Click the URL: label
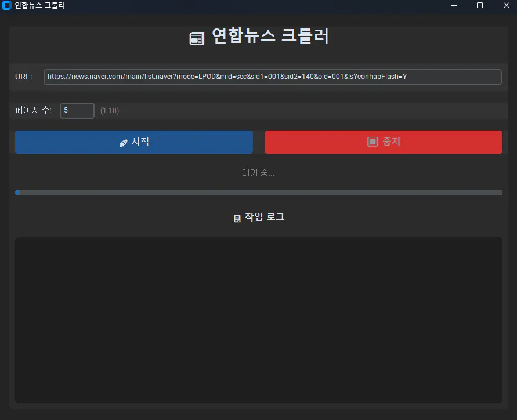The width and height of the screenshot is (517, 420). [x=24, y=77]
